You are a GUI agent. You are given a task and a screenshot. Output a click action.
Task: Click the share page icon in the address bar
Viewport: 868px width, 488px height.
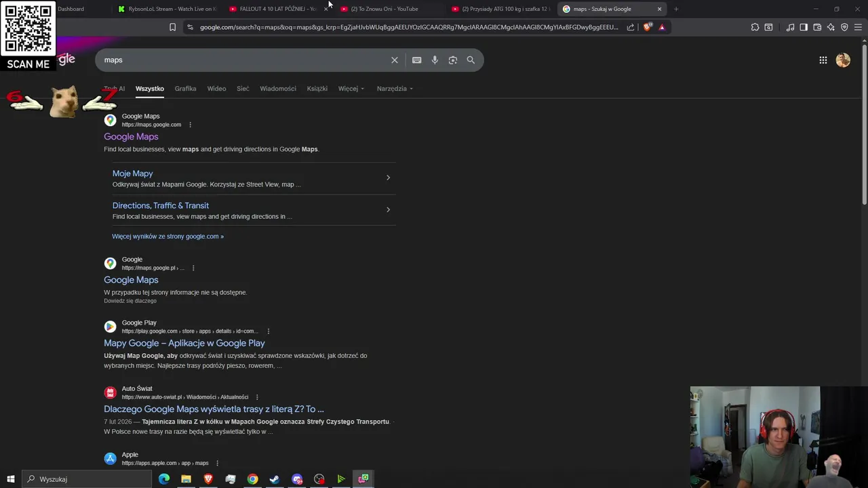[631, 27]
